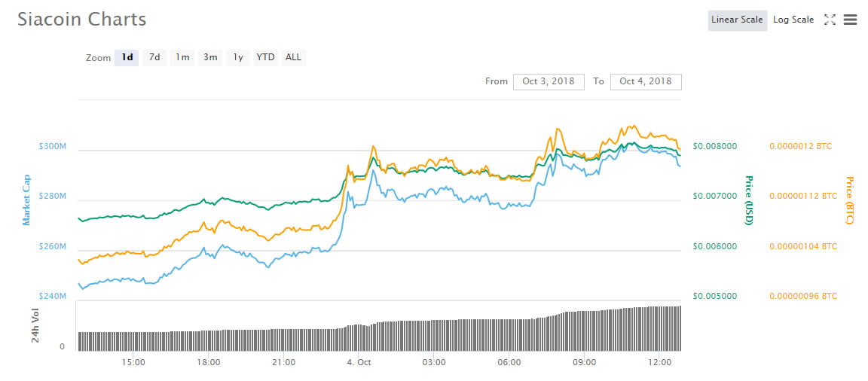Select the 7d zoom range
This screenshot has width=868, height=381.
(x=154, y=57)
